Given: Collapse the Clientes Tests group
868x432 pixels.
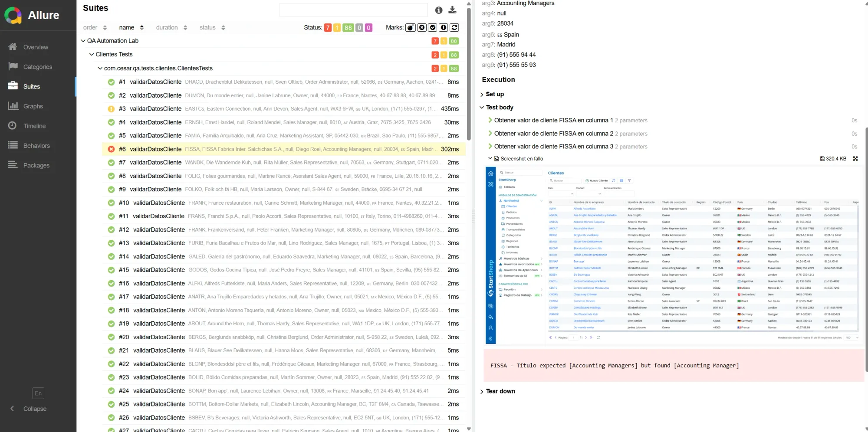Looking at the screenshot, I should click(x=91, y=54).
